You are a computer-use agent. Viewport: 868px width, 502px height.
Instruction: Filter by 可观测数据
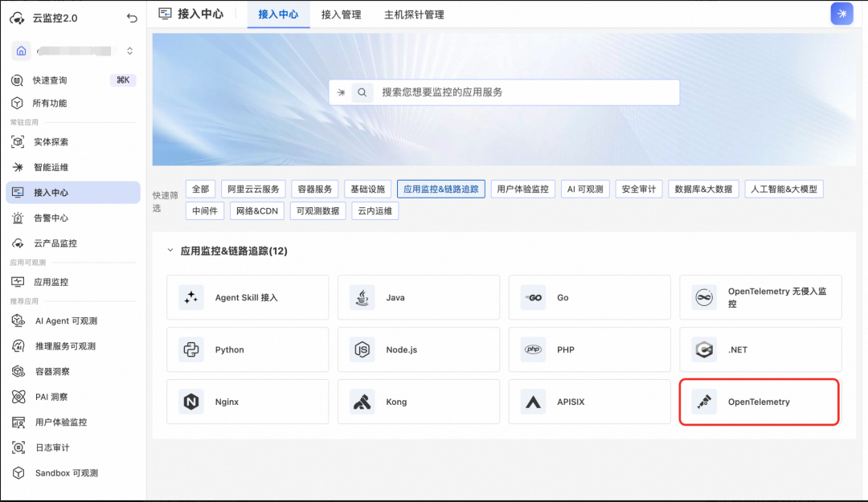(x=317, y=211)
